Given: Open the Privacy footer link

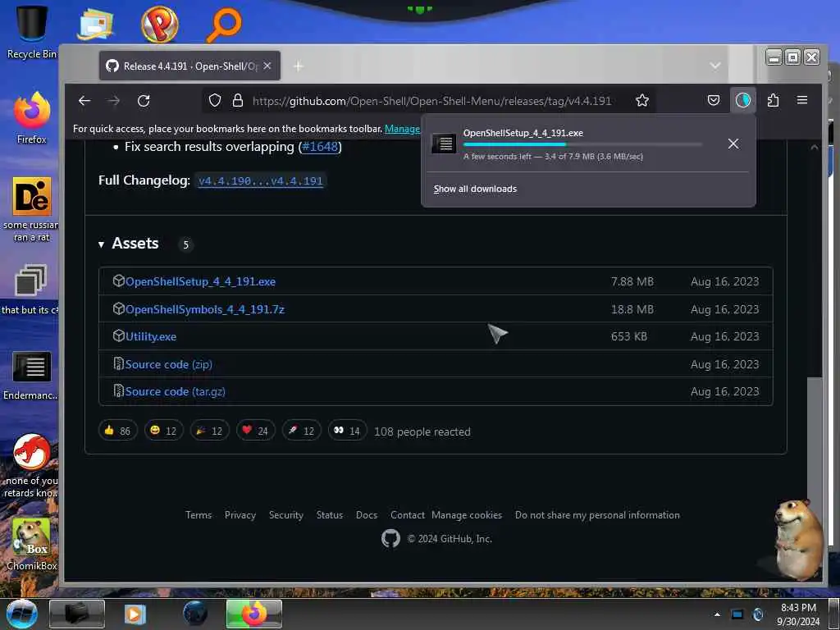Looking at the screenshot, I should point(240,515).
